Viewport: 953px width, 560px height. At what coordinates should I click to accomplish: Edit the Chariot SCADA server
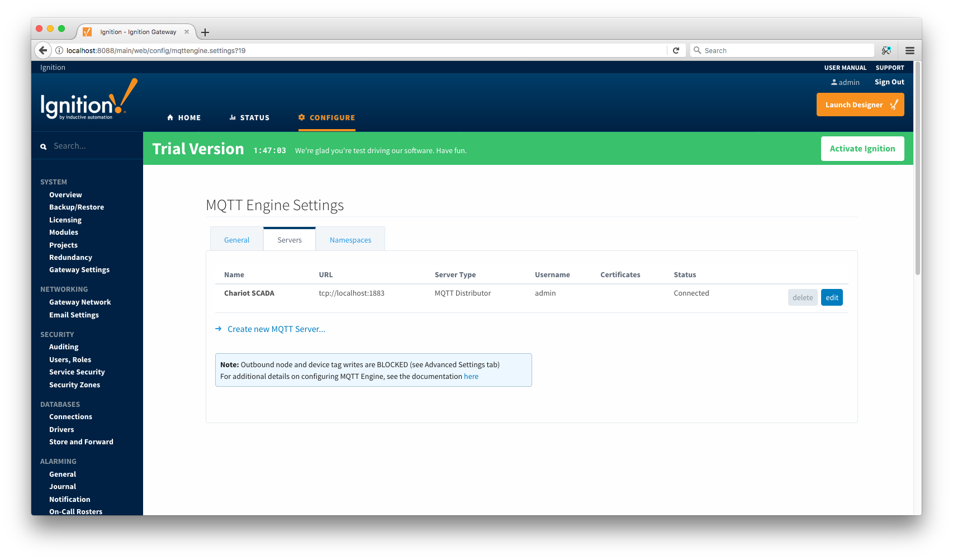click(832, 297)
